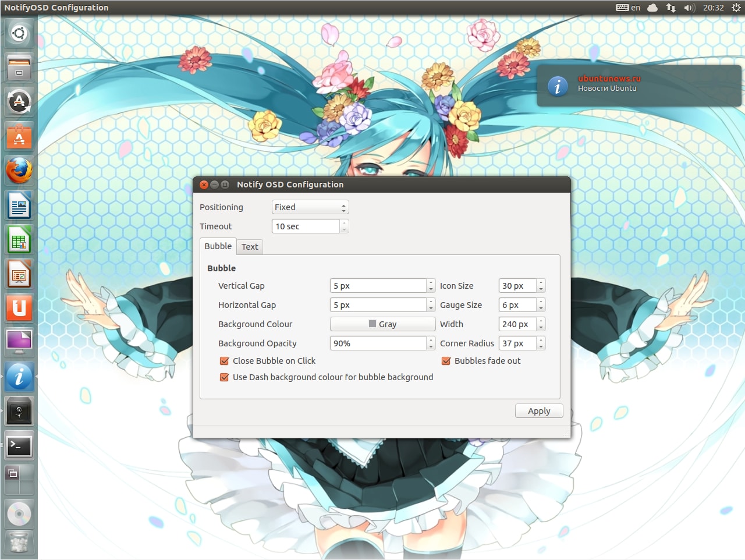Launch Firefox web browser
The height and width of the screenshot is (560, 745).
[x=19, y=171]
